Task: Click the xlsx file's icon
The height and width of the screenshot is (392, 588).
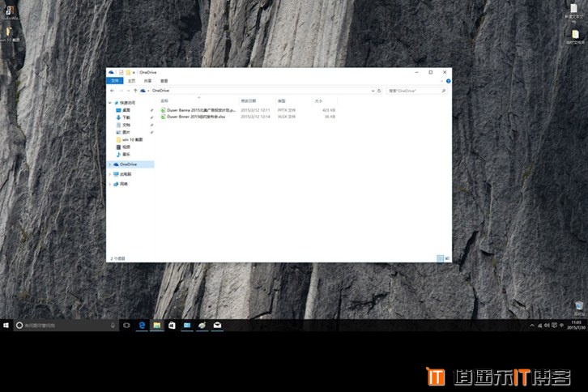Action: (163, 117)
